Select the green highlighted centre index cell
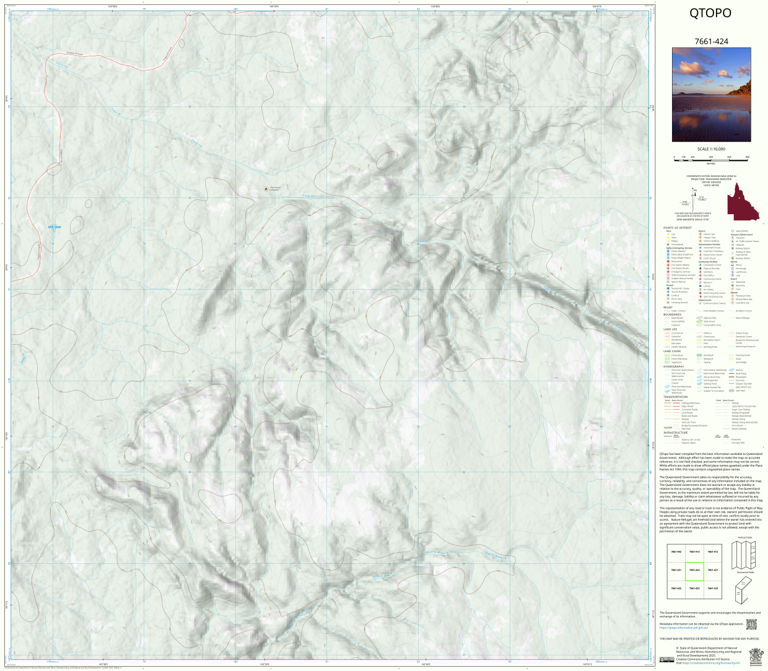Screen dimensions: 768x671 click(x=694, y=571)
